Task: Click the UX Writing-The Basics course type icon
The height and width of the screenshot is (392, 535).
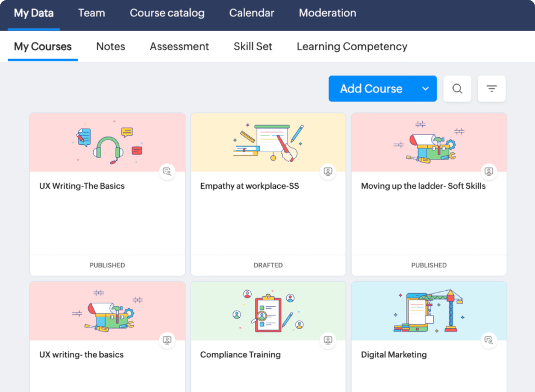Action: [167, 171]
